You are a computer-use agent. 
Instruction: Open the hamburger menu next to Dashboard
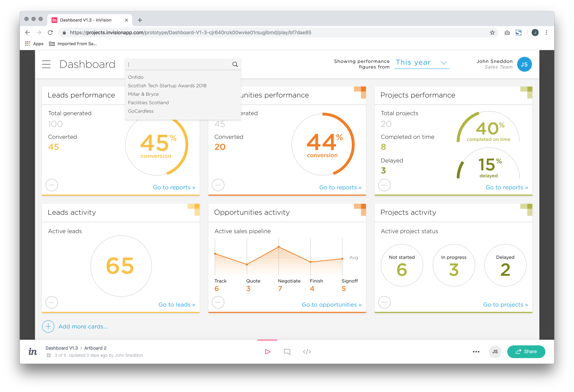(46, 64)
